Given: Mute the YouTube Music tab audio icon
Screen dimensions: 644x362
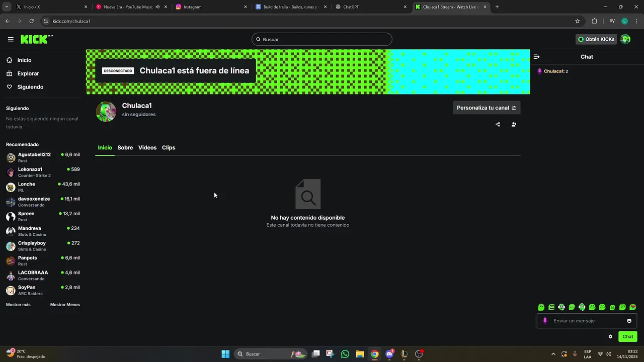Looking at the screenshot, I should click(x=157, y=7).
